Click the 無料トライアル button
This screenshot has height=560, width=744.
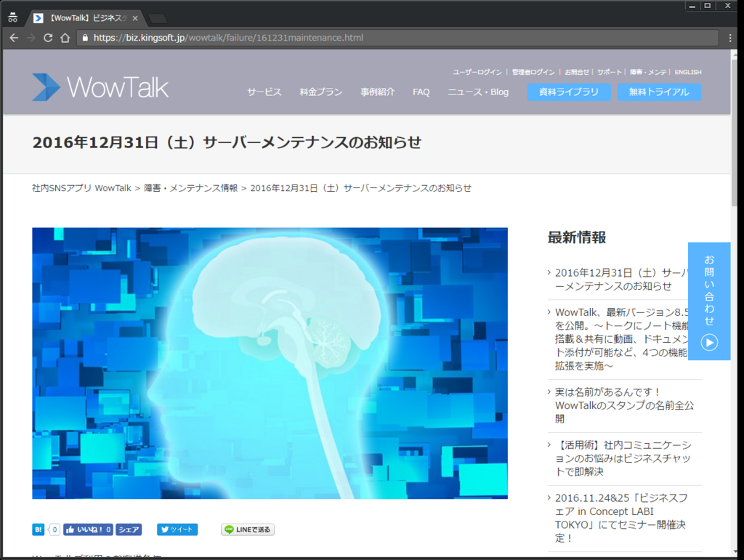click(659, 92)
